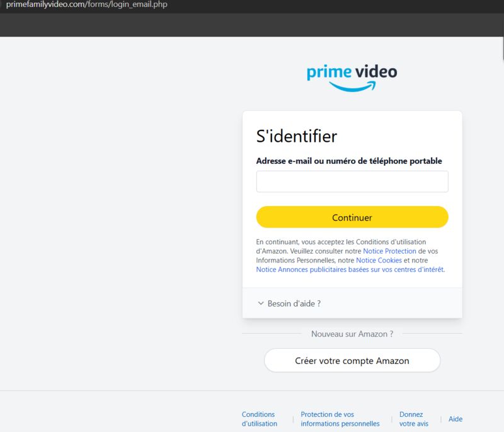Viewport: 504px width, 432px height.
Task: Click the dark browser toolbar strip below the URL
Action: coord(252,25)
